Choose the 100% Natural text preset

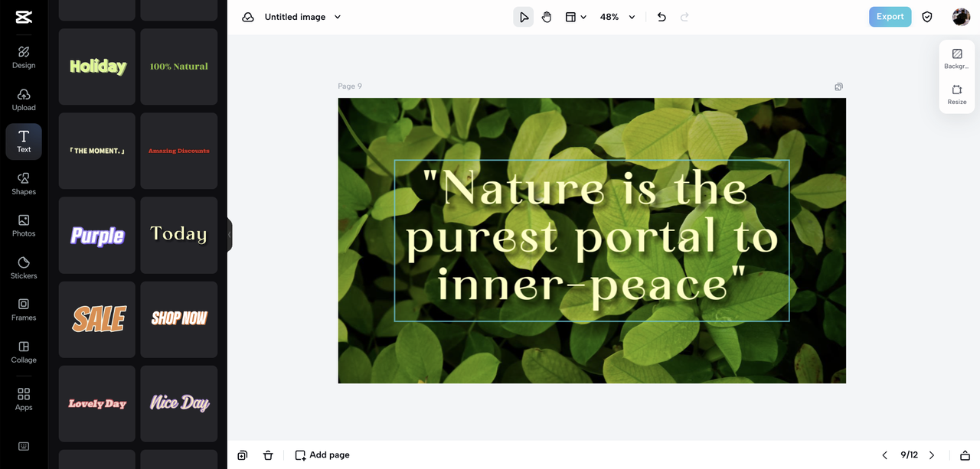click(x=179, y=67)
